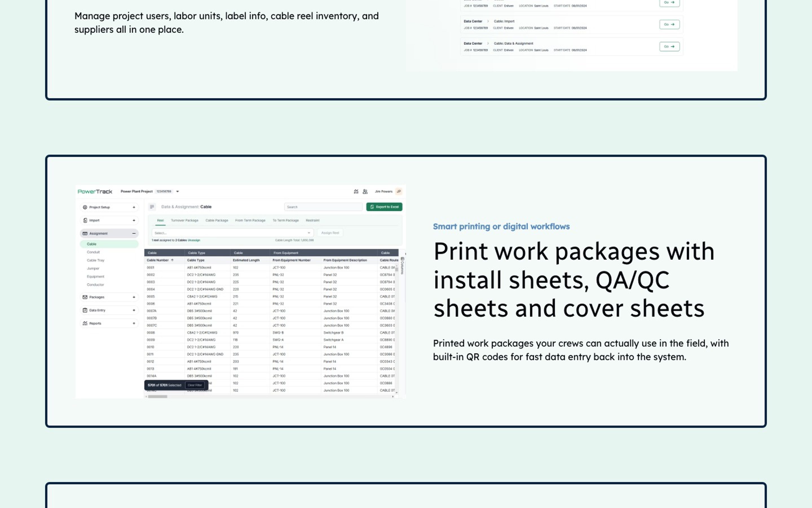Image resolution: width=812 pixels, height=508 pixels.
Task: Switch to To Term Package tab
Action: coord(286,220)
